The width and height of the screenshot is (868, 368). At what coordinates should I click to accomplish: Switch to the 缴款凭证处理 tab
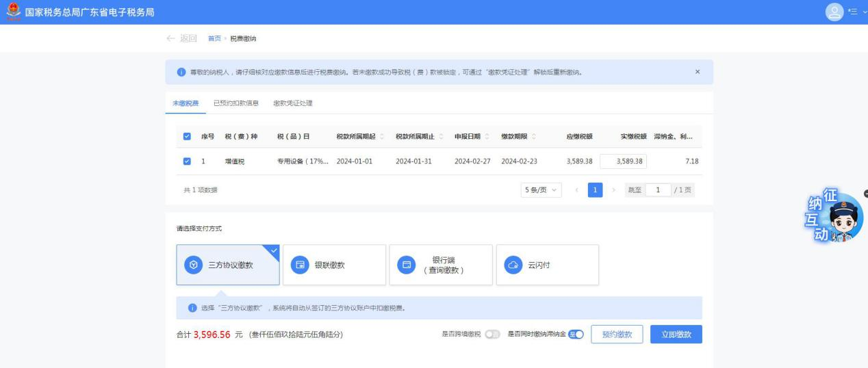click(292, 103)
